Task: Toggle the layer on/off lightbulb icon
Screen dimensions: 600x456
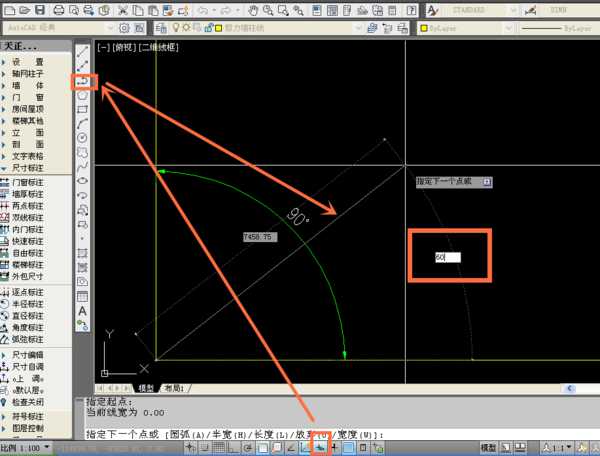Action: (176, 28)
